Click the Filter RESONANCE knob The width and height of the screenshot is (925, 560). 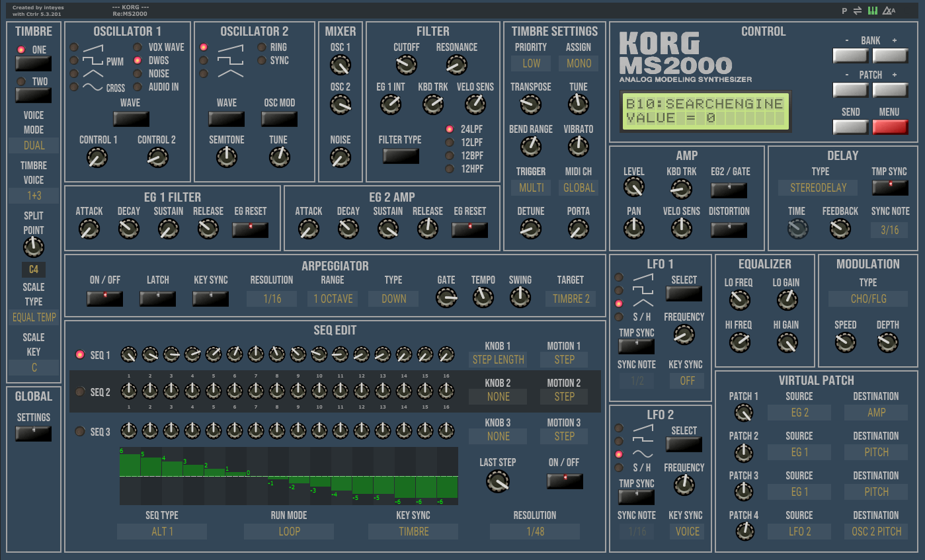(x=456, y=65)
